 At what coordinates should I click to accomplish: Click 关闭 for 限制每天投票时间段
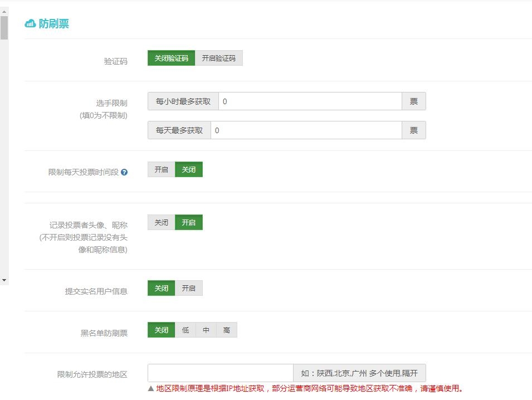point(189,169)
